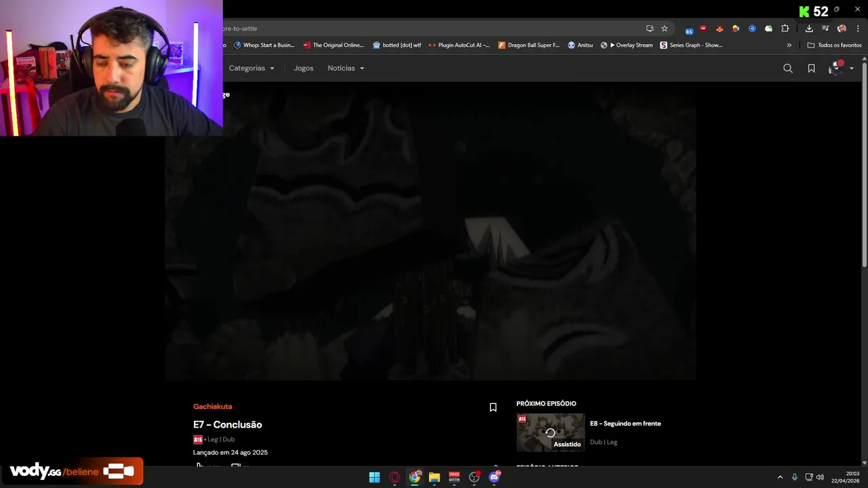Open The Original Online... bookmark

pos(333,45)
